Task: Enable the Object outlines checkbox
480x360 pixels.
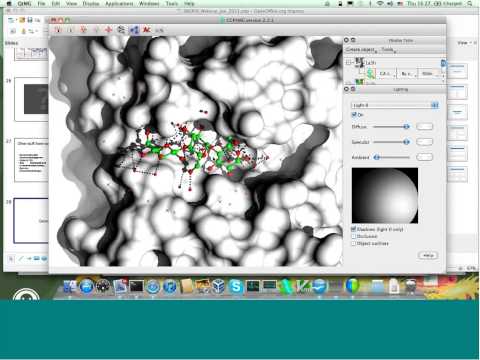Action: (354, 244)
